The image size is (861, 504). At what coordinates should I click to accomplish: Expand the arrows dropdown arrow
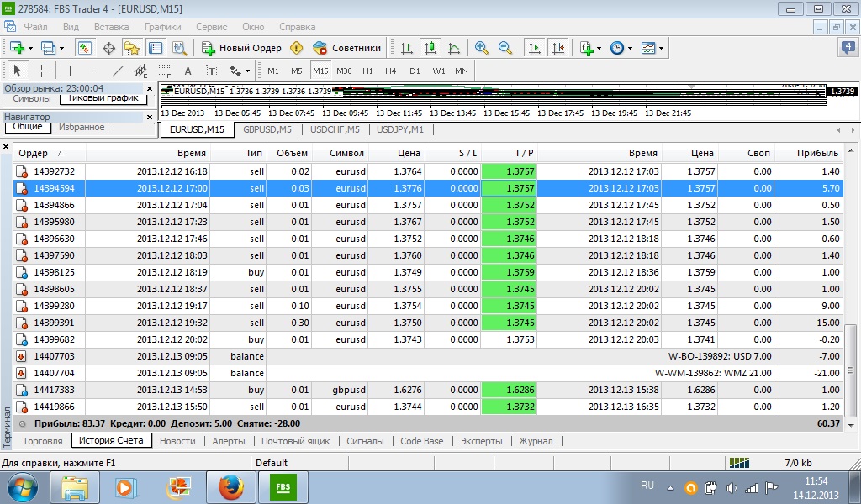pyautogui.click(x=248, y=71)
